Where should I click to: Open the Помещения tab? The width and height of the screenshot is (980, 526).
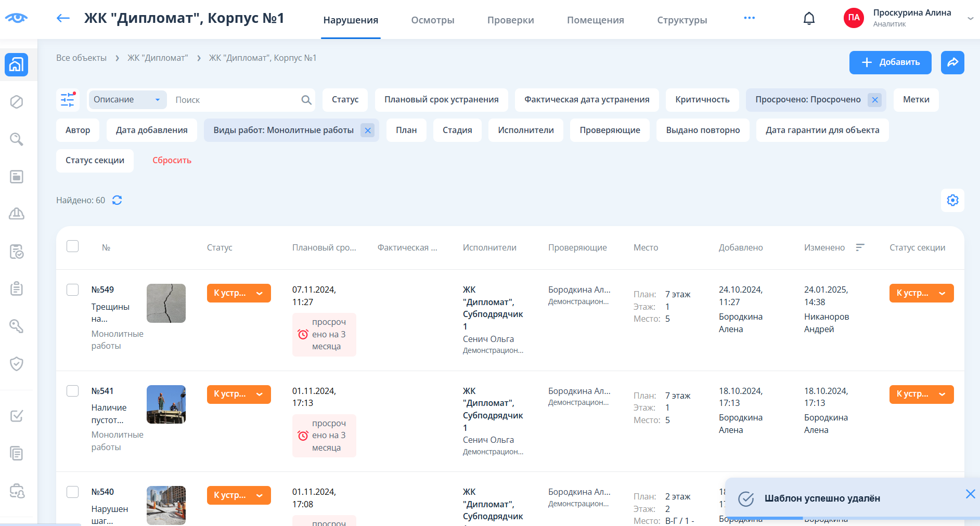point(595,20)
